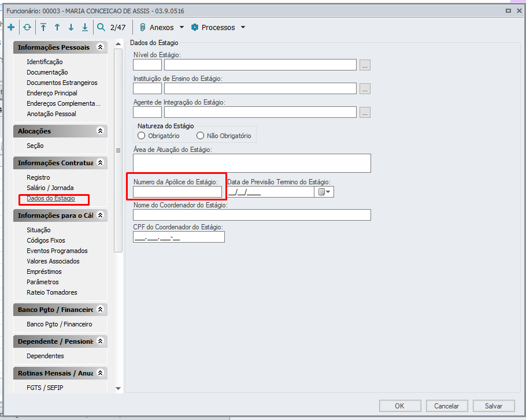Maximize the Funcionário window
Screen dimensions: 526x420
click(x=509, y=11)
